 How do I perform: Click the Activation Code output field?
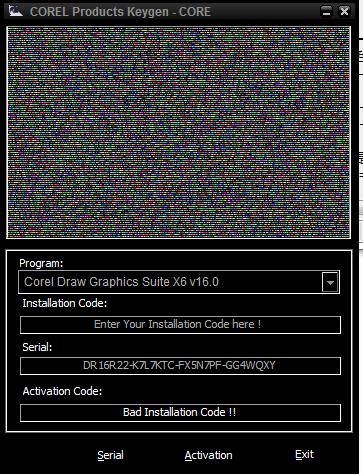(x=180, y=413)
